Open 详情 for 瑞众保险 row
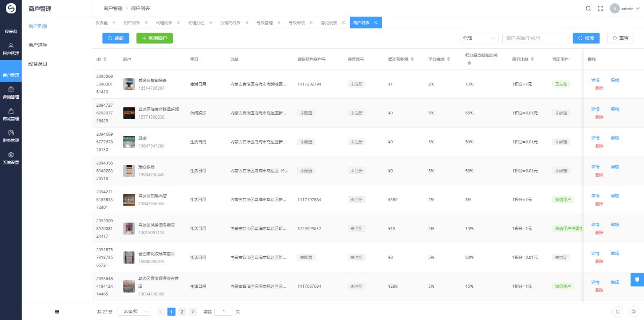Viewport: 644px width, 320px height. pos(595,166)
